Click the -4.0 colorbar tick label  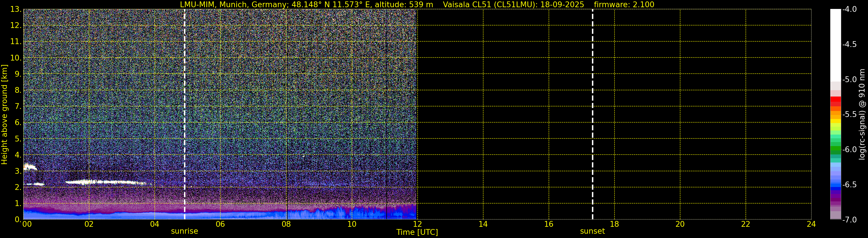(849, 10)
